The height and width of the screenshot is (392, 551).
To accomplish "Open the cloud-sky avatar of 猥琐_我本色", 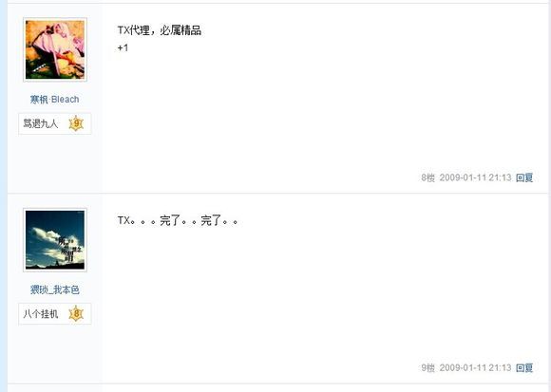I will coord(55,240).
